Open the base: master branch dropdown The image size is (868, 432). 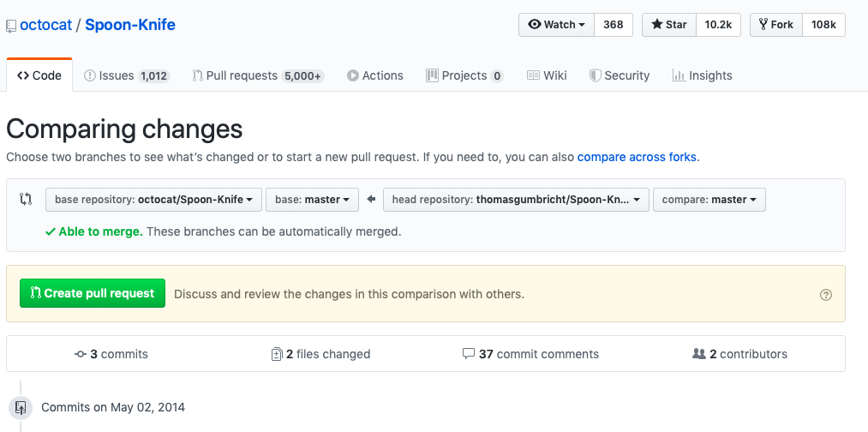tap(312, 200)
